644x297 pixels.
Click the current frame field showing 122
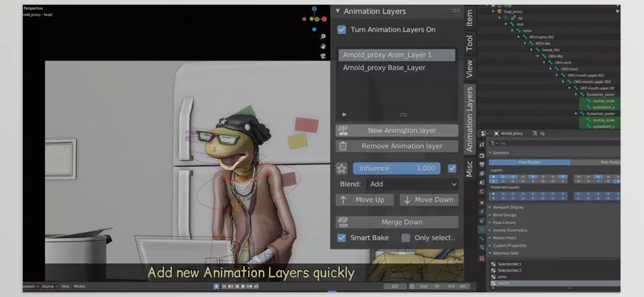click(395, 286)
